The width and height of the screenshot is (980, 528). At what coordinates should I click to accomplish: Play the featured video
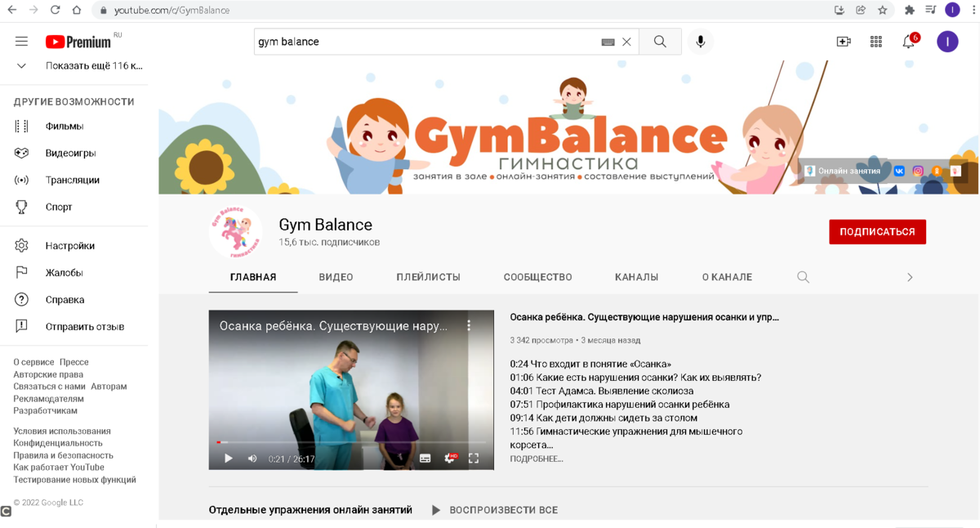[229, 459]
